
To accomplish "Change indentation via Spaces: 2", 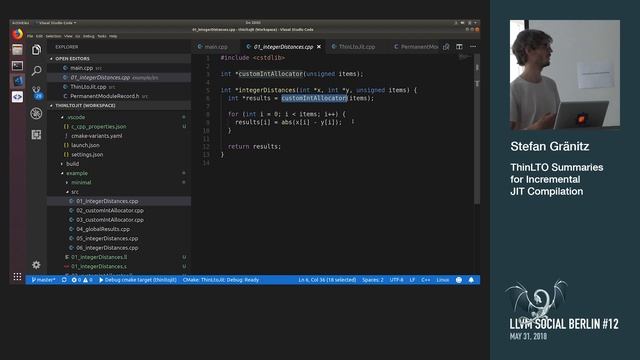I will [373, 280].
